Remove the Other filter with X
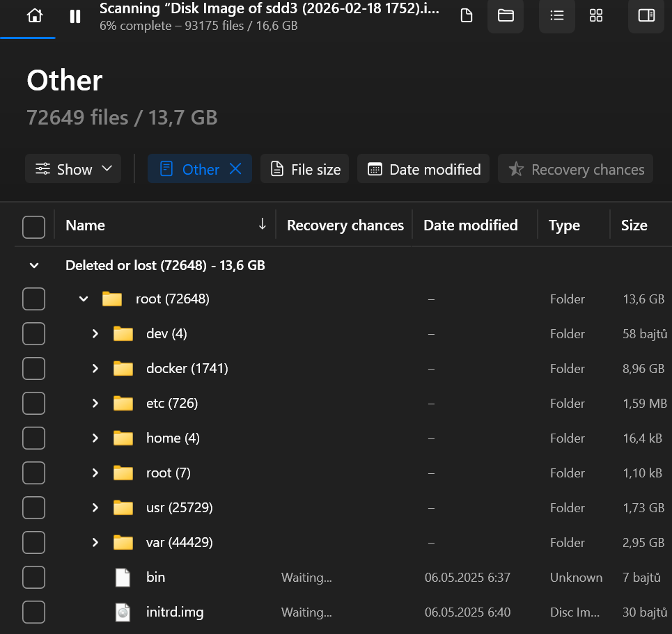Image resolution: width=672 pixels, height=634 pixels. pos(235,169)
